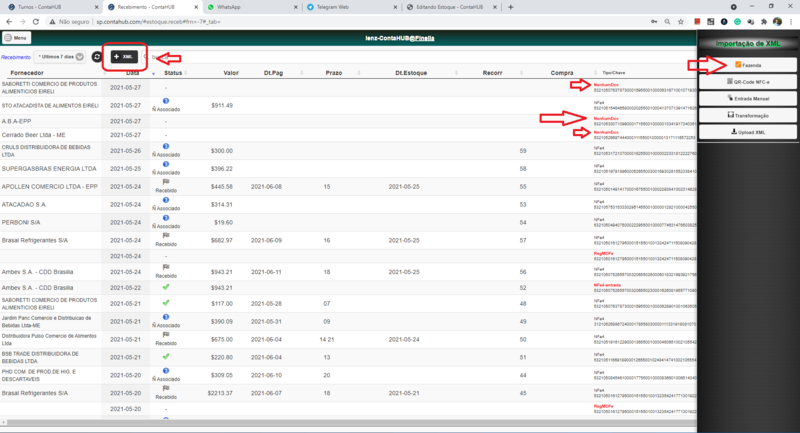
Task: Click the info status icon for PERBONI S/A
Action: (166, 218)
